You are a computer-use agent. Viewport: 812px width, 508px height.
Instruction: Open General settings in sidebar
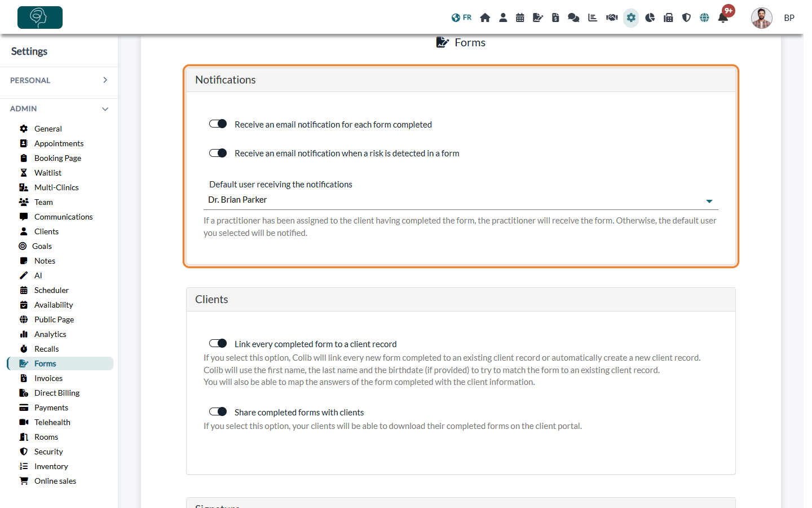48,129
